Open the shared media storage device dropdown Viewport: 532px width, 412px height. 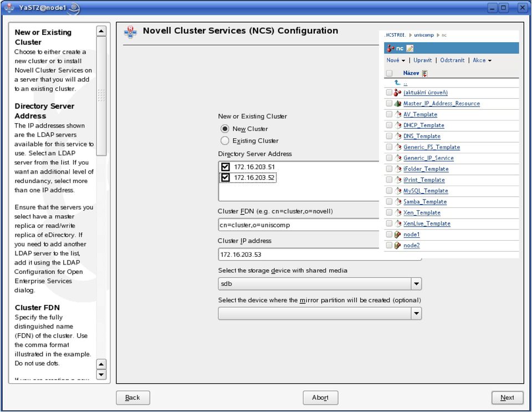point(416,284)
